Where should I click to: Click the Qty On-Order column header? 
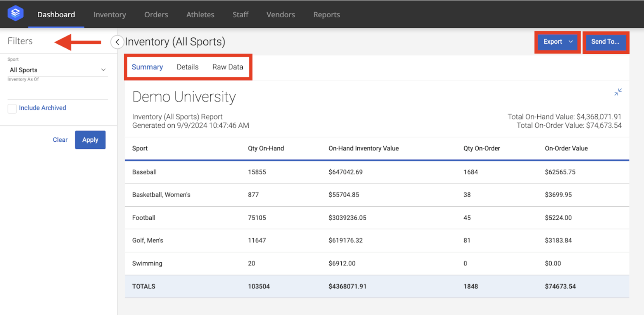tap(481, 148)
